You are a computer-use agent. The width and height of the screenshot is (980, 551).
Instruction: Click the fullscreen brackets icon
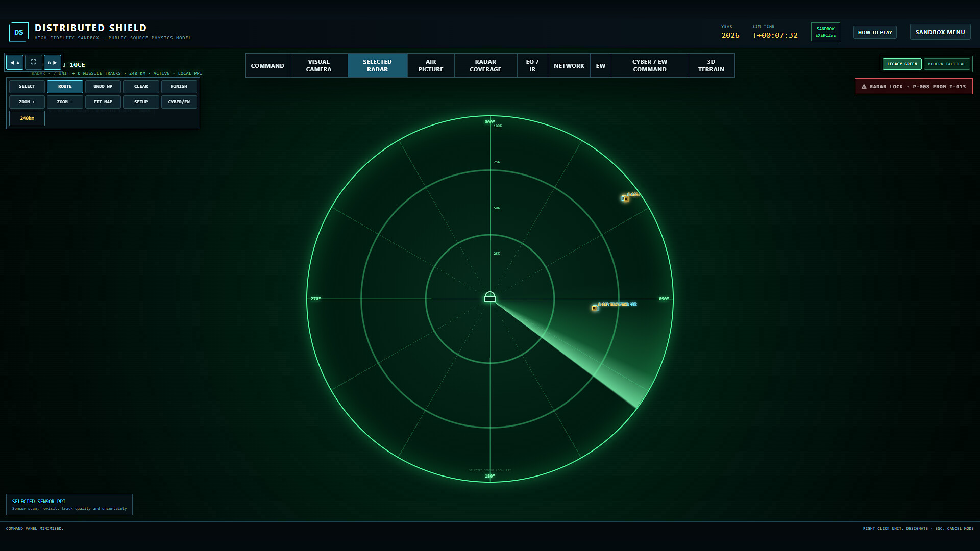33,62
